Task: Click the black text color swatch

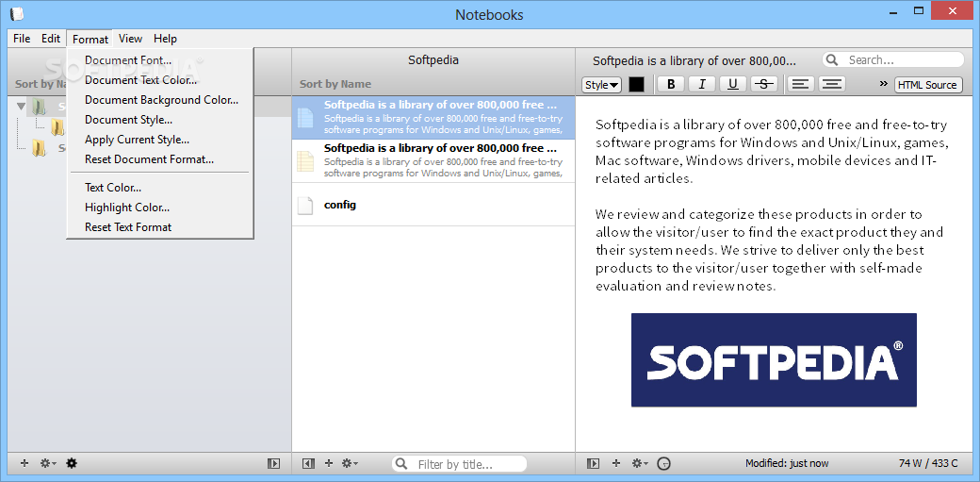Action: pyautogui.click(x=636, y=85)
